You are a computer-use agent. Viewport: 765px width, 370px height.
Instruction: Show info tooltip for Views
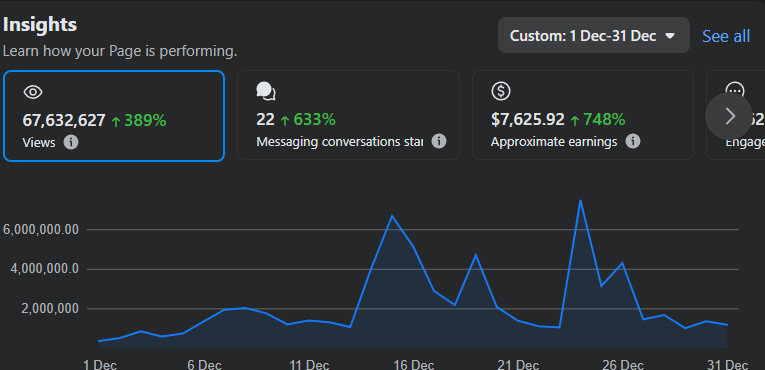click(x=71, y=143)
